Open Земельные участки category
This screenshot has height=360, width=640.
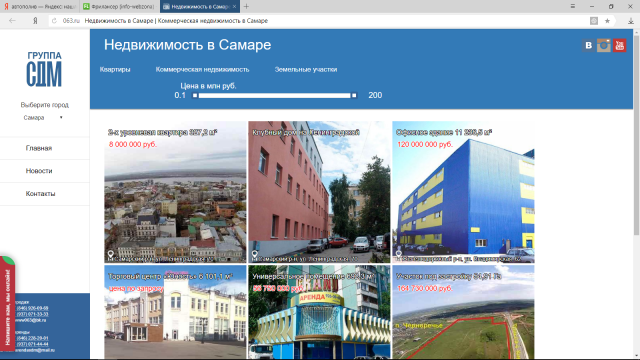[306, 69]
